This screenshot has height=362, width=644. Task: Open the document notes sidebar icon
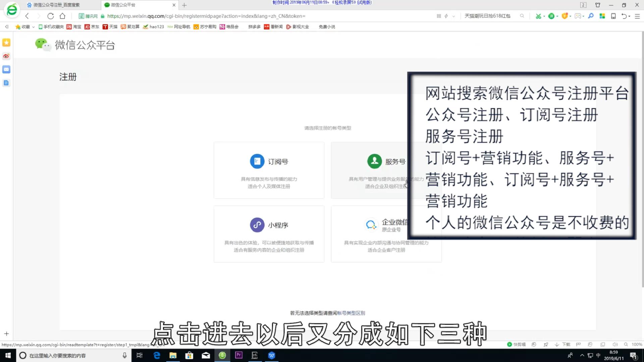[6, 83]
